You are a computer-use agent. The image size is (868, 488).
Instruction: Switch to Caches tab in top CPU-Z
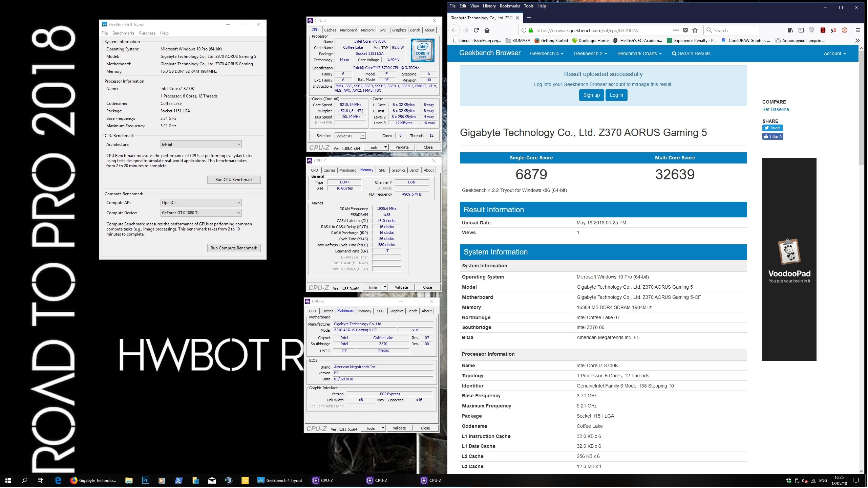[331, 30]
